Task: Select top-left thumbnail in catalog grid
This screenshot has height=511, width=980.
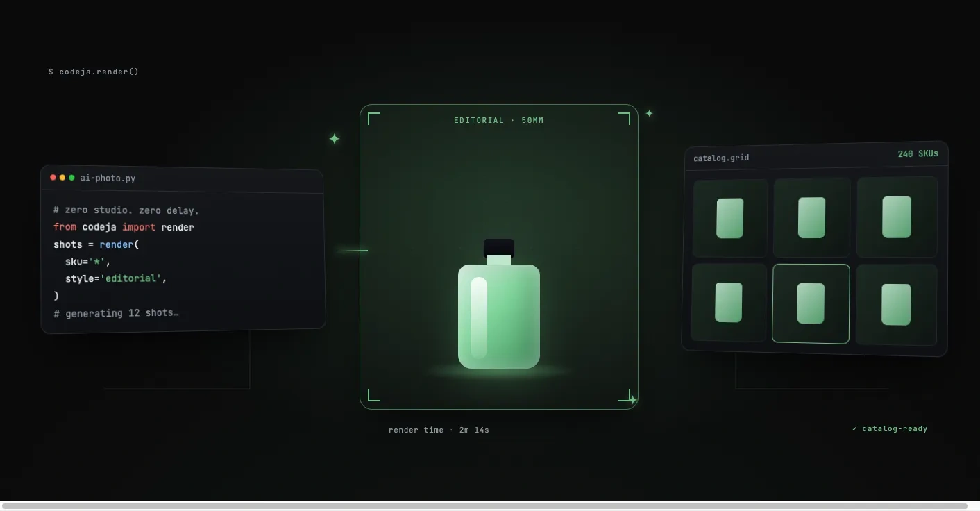Action: click(730, 218)
